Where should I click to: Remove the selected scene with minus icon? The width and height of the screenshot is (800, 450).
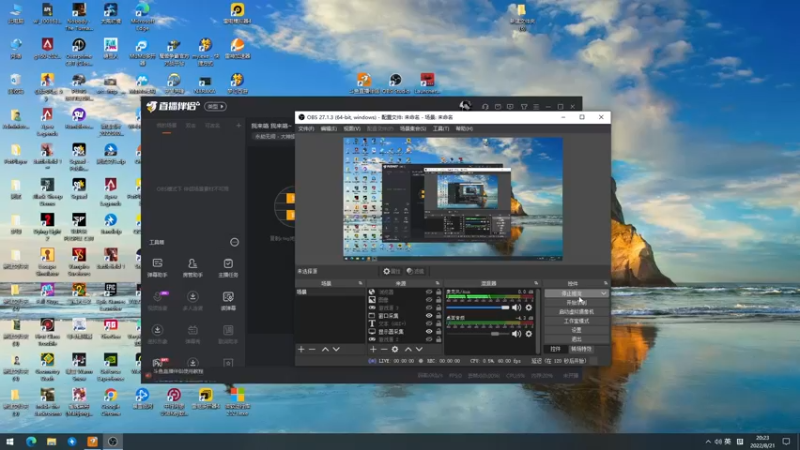(x=312, y=349)
